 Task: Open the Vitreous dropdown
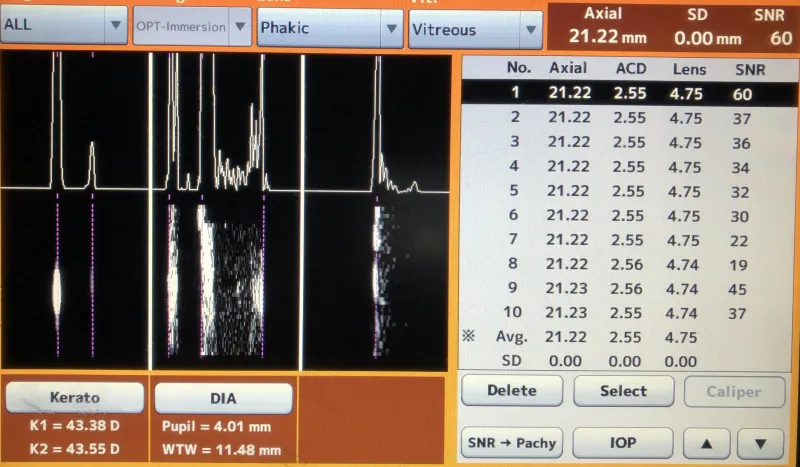coord(475,29)
